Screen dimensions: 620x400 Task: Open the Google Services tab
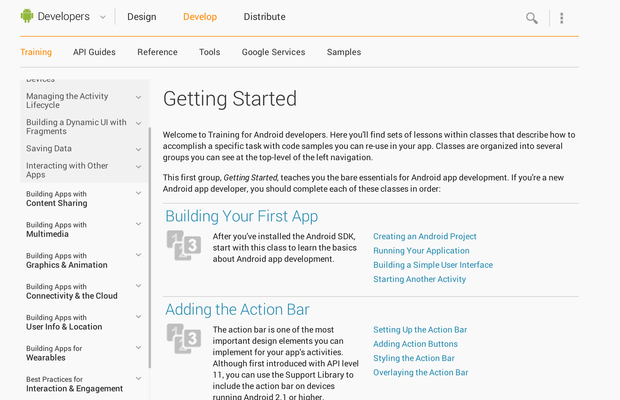click(273, 52)
